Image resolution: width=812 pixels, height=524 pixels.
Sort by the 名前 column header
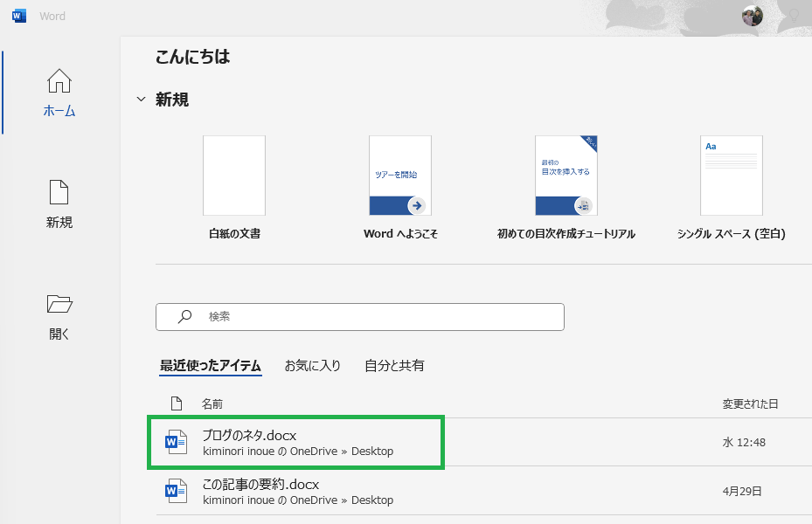pyautogui.click(x=212, y=404)
